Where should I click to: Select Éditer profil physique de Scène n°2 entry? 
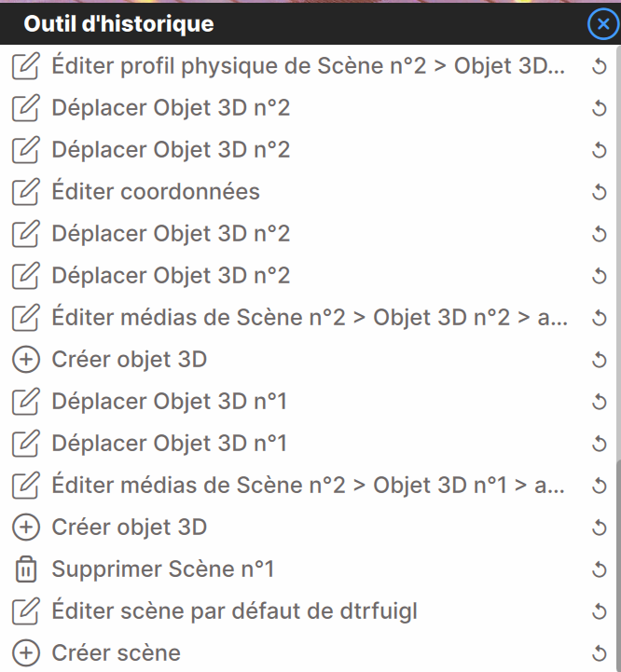point(308,66)
